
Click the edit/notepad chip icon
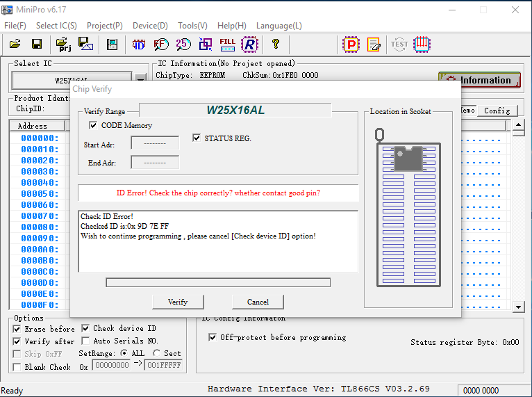[374, 44]
